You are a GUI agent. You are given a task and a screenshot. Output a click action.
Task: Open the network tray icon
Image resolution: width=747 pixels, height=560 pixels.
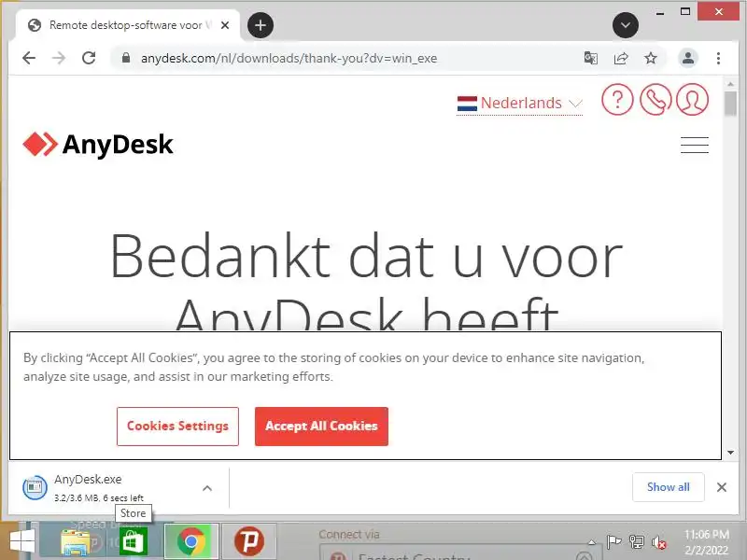637,542
